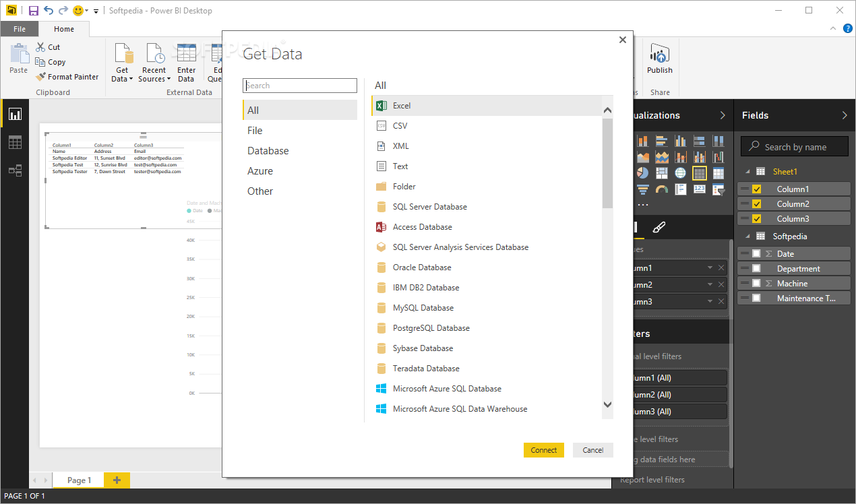Click the Get Data search field
Viewport: 856px width, 504px height.
tap(300, 86)
